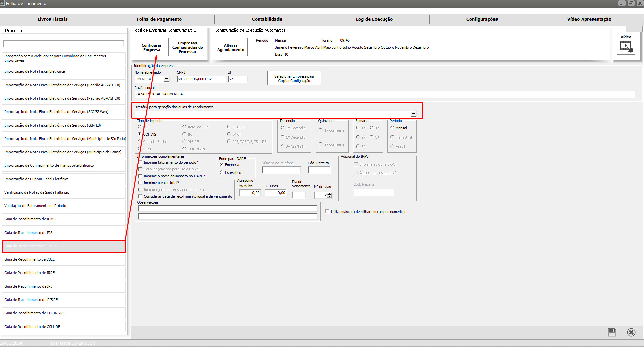Click the % Juros field
Screen dimensions: 644x347
click(x=275, y=193)
